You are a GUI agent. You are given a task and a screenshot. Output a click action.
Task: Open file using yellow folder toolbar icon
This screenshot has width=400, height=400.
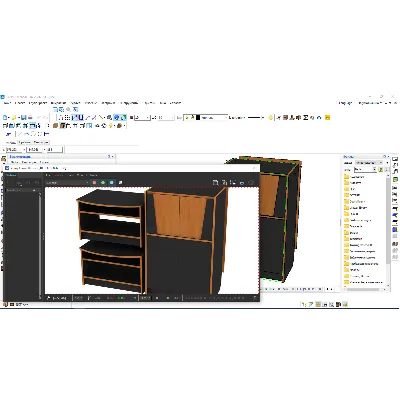click(14, 117)
